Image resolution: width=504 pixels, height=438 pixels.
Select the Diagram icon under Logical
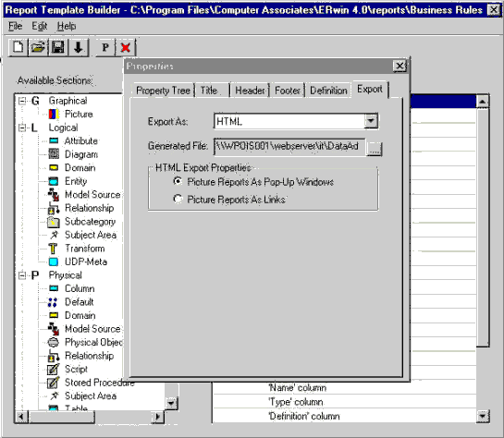point(54,154)
